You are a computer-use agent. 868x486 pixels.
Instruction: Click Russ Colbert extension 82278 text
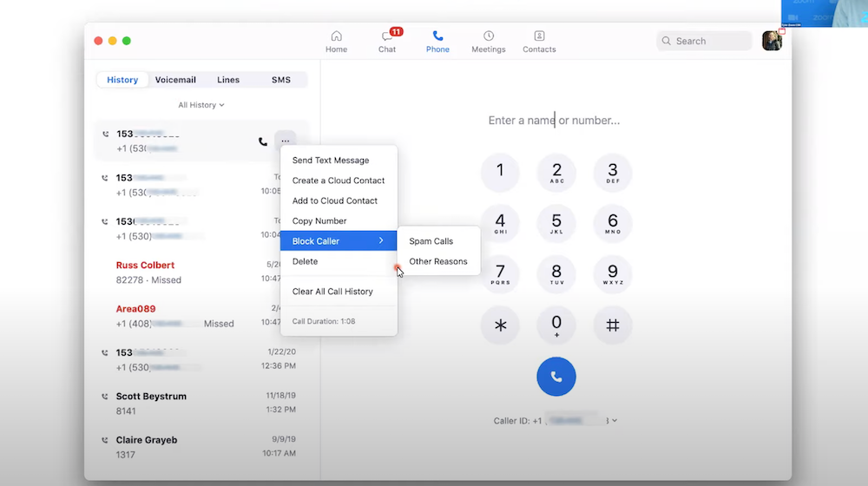pyautogui.click(x=148, y=280)
